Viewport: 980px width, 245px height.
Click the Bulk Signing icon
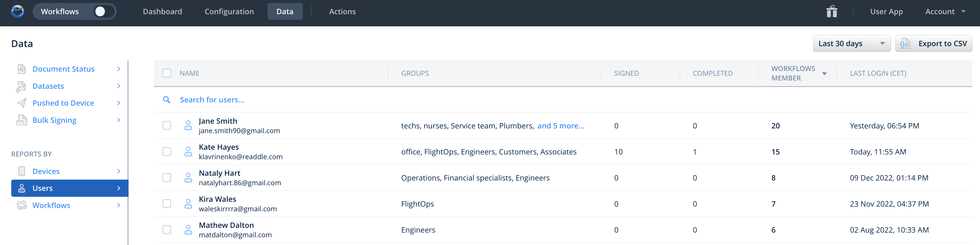pyautogui.click(x=22, y=120)
